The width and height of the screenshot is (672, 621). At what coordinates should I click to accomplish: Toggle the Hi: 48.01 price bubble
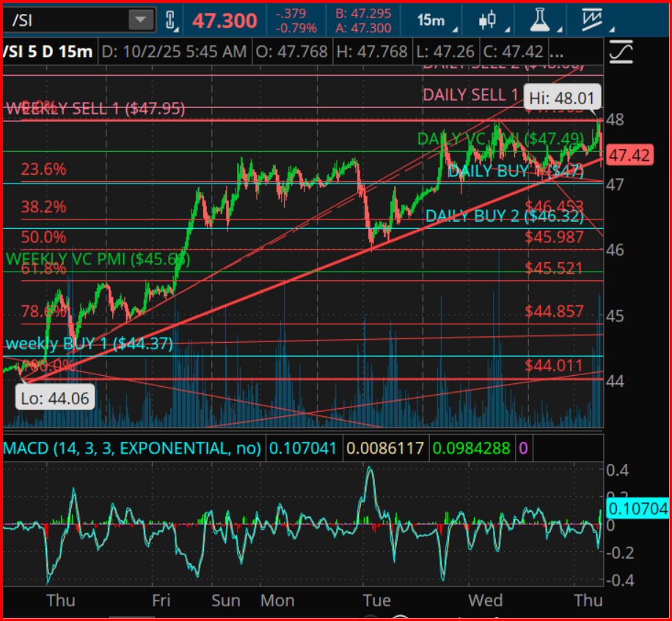point(562,96)
